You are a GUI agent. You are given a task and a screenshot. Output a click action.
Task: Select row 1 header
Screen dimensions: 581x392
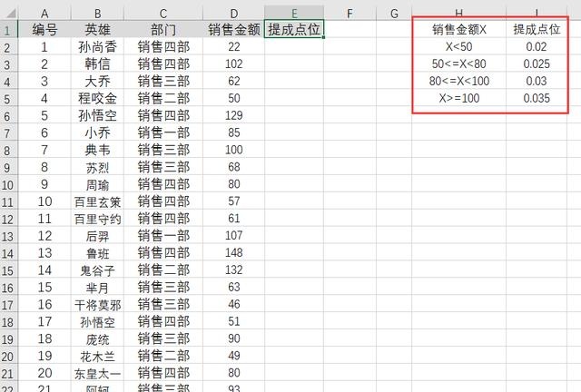click(8, 30)
